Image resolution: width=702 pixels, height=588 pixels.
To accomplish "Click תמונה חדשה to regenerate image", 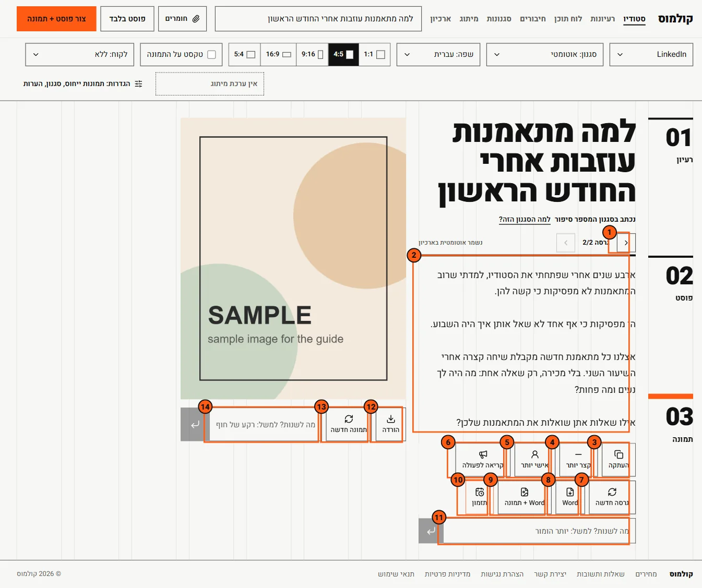I will click(349, 424).
